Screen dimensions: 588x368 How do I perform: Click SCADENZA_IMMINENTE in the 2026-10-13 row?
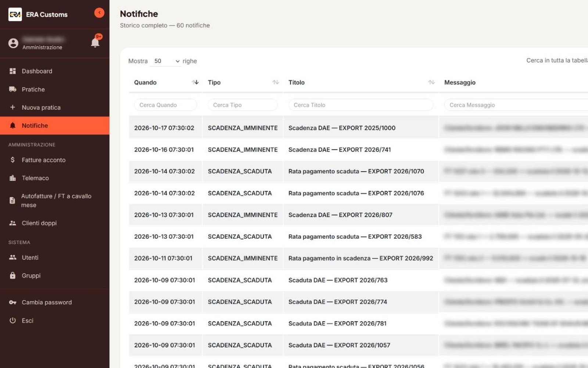click(x=243, y=215)
